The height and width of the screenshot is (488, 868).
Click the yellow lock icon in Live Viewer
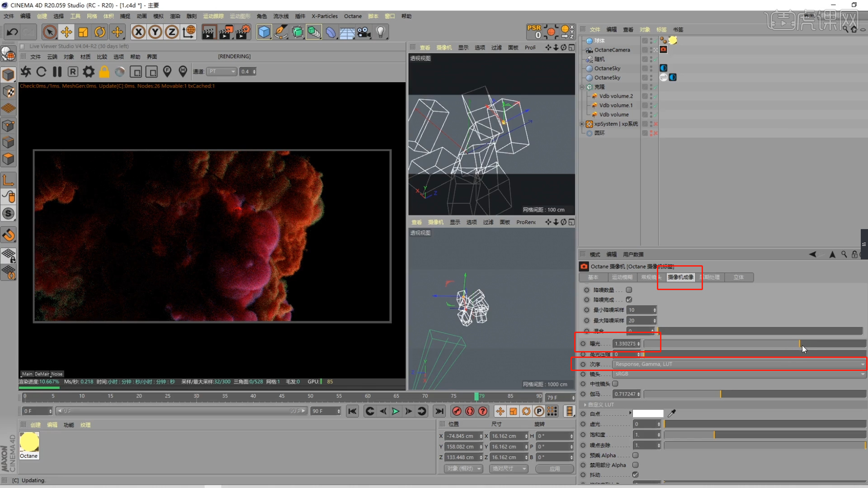(104, 72)
